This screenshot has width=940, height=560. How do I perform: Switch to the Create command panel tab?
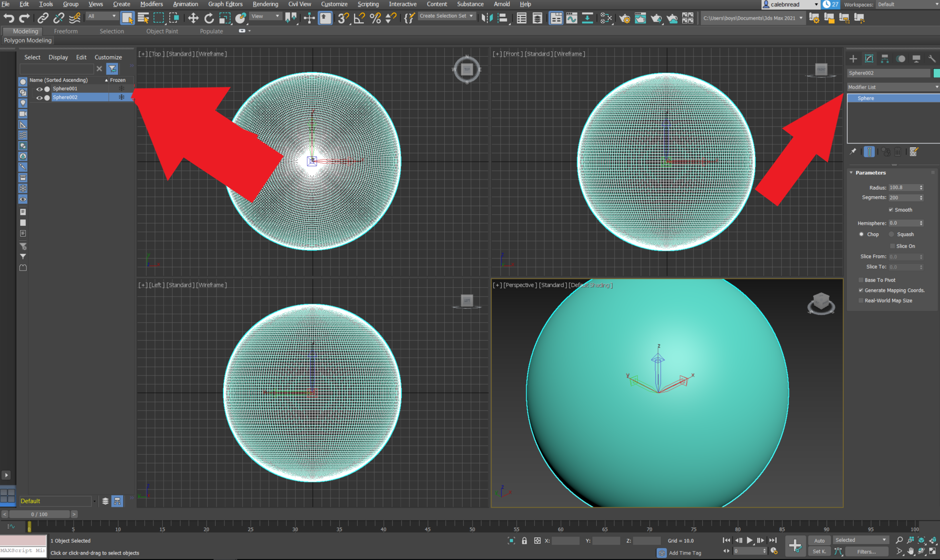point(853,59)
